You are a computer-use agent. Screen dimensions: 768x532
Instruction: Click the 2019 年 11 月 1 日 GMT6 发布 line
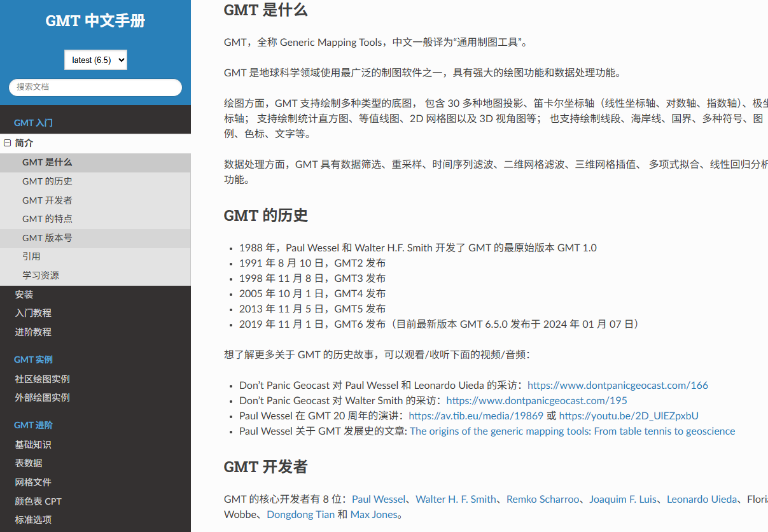440,324
